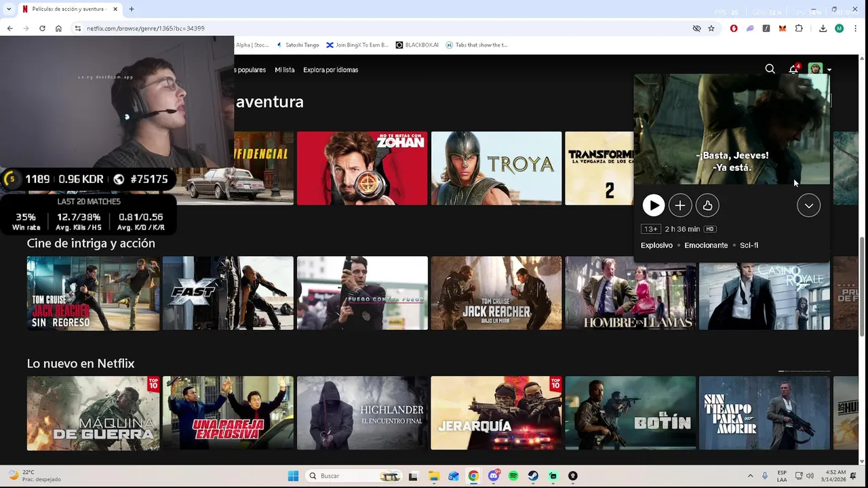Viewport: 868px width, 488px height.
Task: Open the Hombre en llamas thumbnail
Action: pos(631,293)
